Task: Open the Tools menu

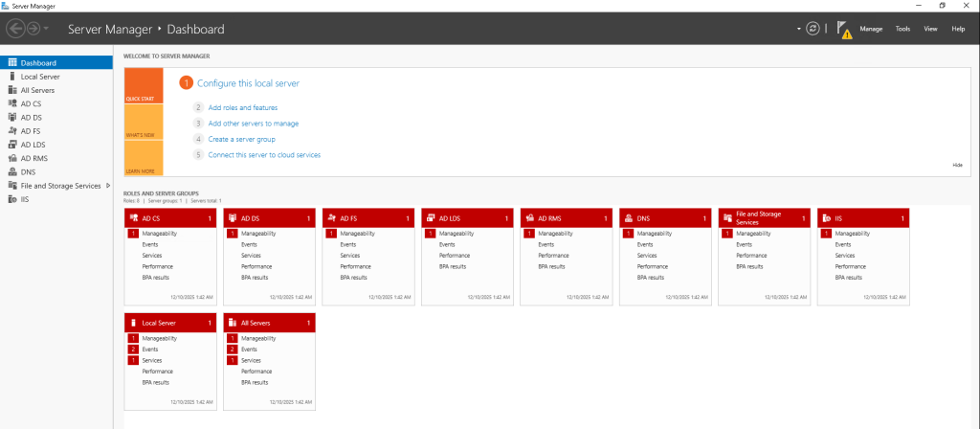Action: [x=902, y=29]
